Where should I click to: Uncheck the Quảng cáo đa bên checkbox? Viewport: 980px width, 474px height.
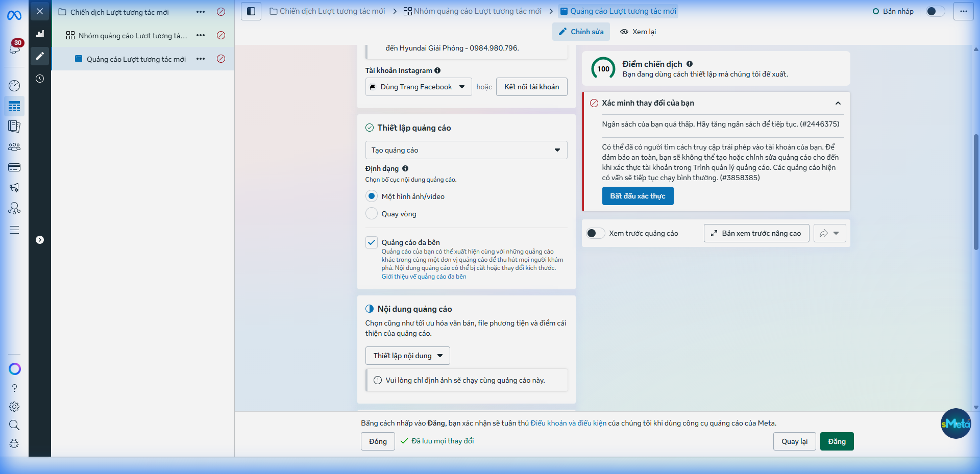tap(372, 242)
